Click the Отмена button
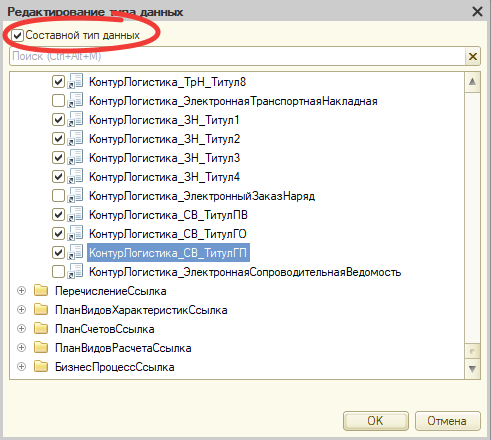The image size is (491, 440). (x=447, y=421)
